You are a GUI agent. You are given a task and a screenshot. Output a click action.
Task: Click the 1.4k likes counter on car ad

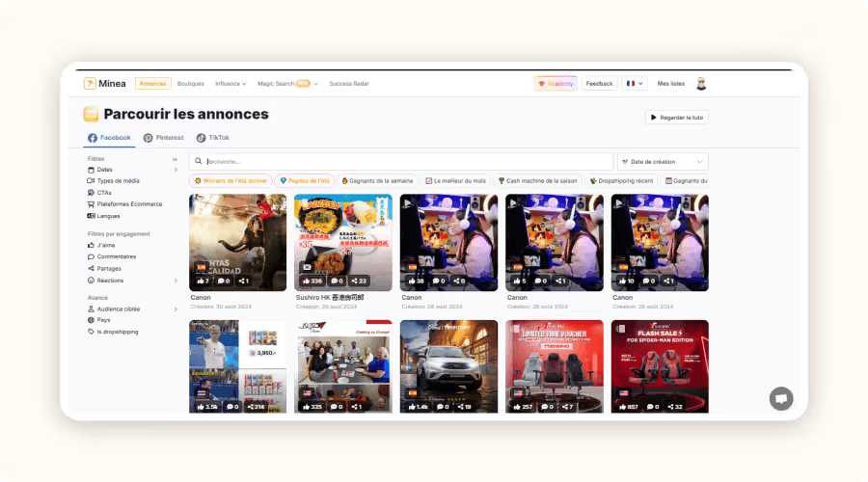419,407
